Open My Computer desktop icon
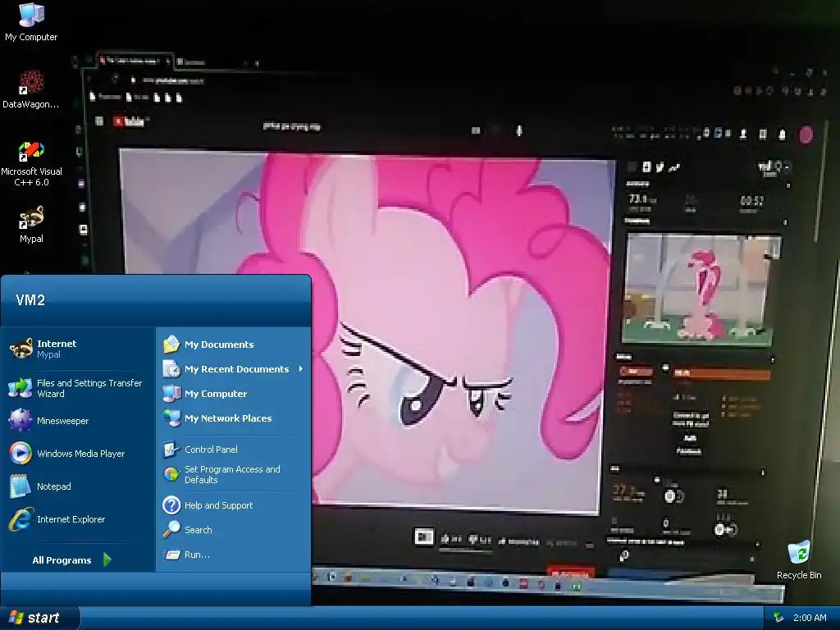The image size is (840, 630). pyautogui.click(x=31, y=22)
